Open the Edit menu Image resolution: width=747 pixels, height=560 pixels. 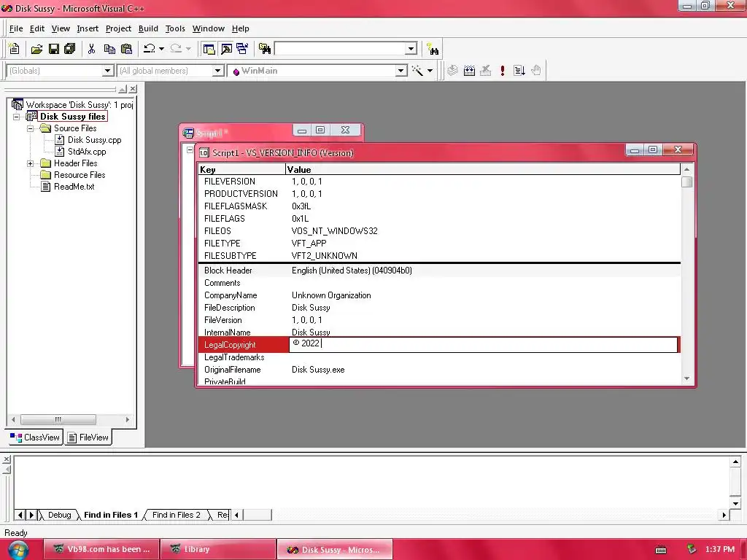click(x=36, y=28)
